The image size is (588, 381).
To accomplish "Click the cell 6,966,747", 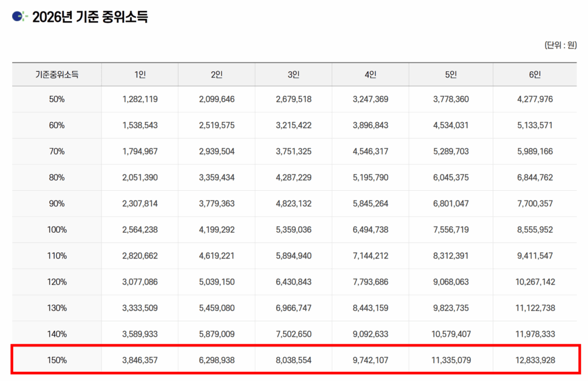I will (293, 308).
